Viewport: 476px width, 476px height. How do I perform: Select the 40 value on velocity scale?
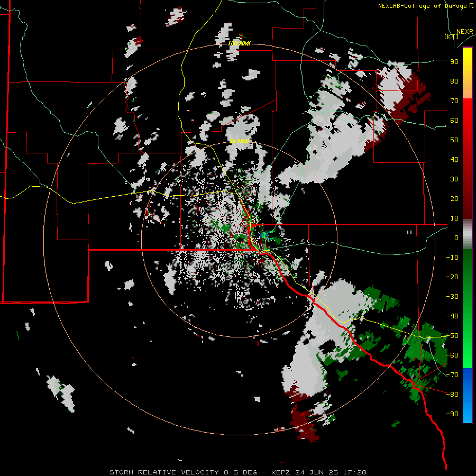454,160
